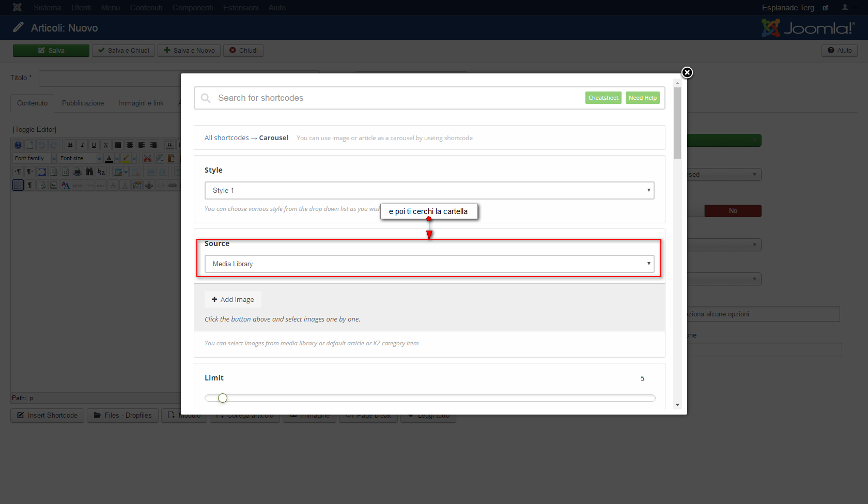Viewport: 868px width, 504px height.
Task: Toggle fullscreen editor mode
Action: [x=42, y=172]
